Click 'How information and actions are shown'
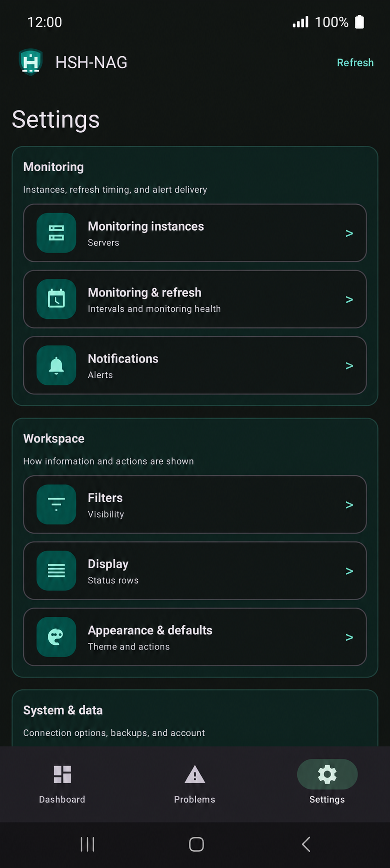Screen dimensions: 390x868 click(109, 461)
